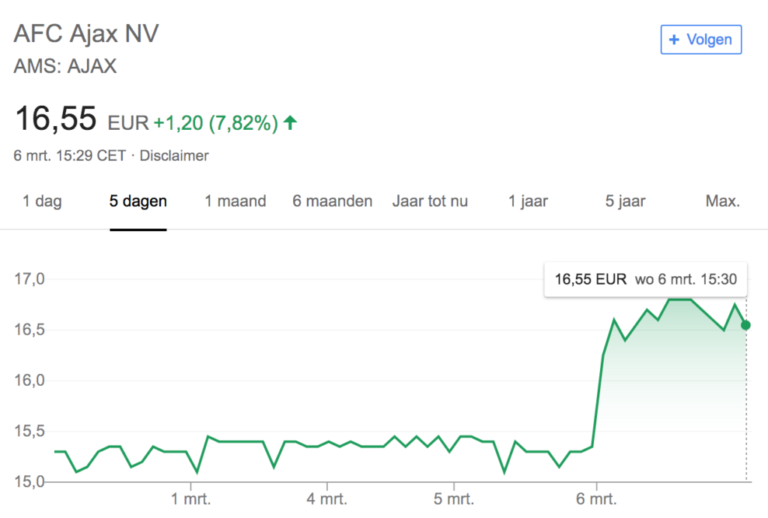Click the AFC Ajax NV title
This screenshot has width=768, height=518.
click(86, 33)
